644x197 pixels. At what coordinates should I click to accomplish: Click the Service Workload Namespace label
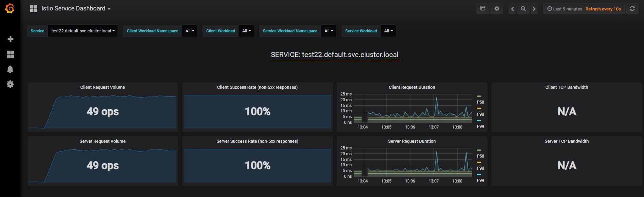tap(290, 31)
